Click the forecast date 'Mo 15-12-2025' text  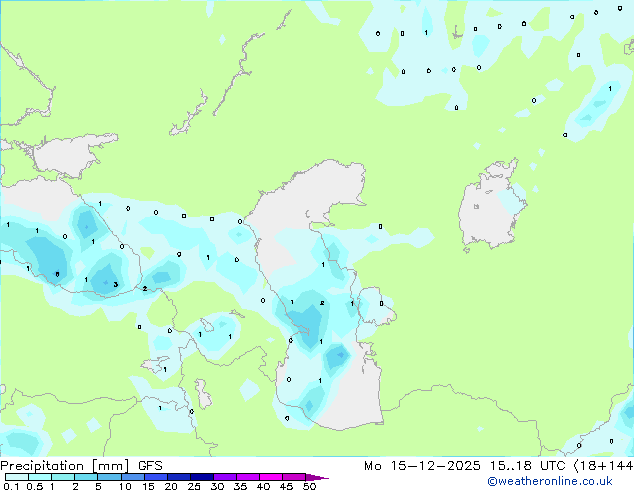click(422, 466)
